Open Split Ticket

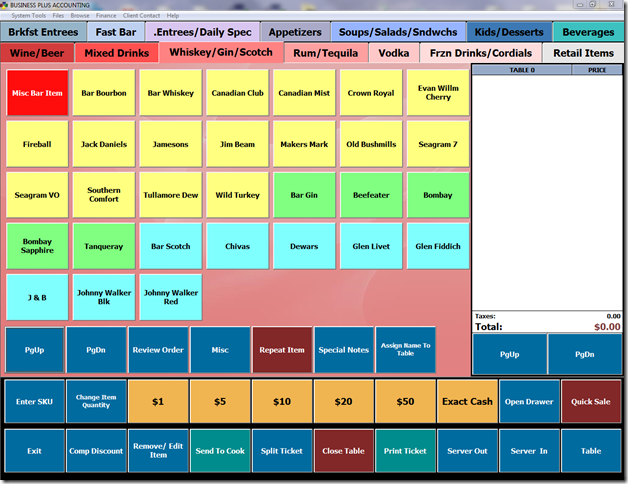282,451
